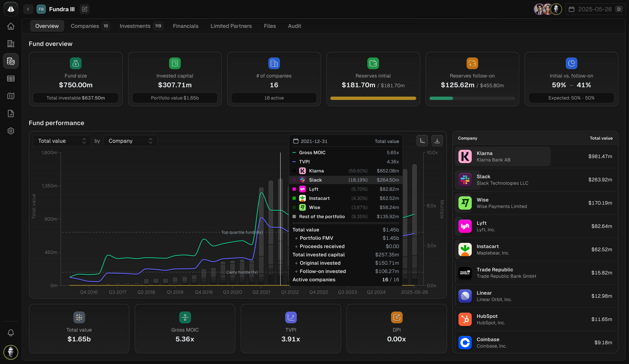This screenshot has width=629, height=364.
Task: Go back with the left chevron button
Action: pos(28,9)
